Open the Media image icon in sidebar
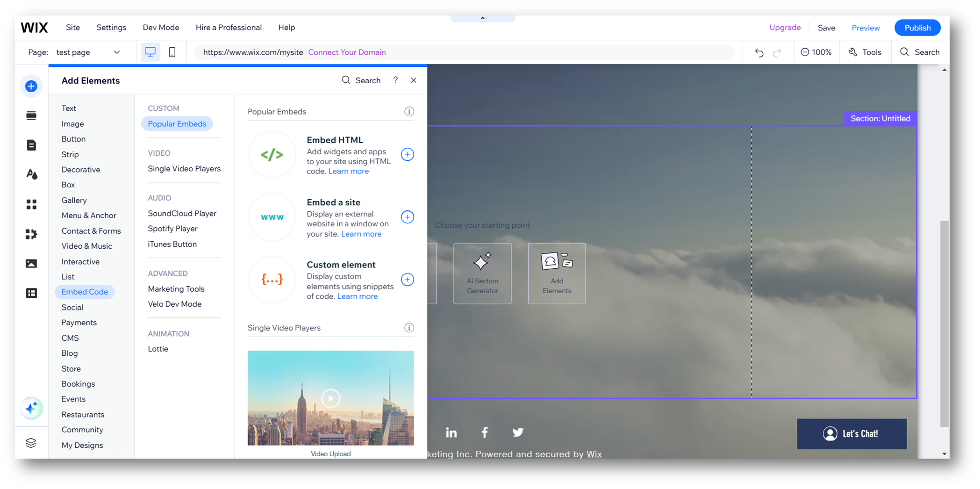The width and height of the screenshot is (980, 489). (x=31, y=263)
